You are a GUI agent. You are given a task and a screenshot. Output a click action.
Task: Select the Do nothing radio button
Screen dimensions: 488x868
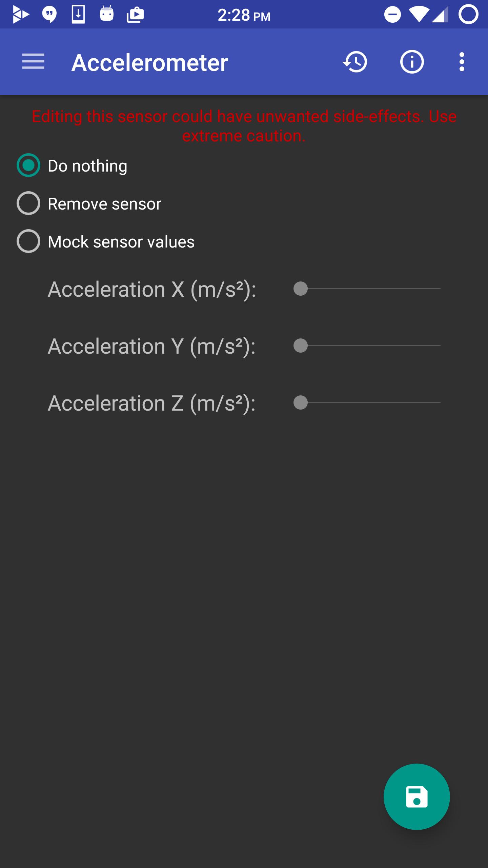(28, 165)
